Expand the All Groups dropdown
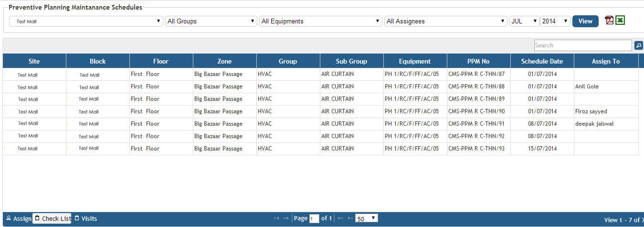 pyautogui.click(x=211, y=22)
